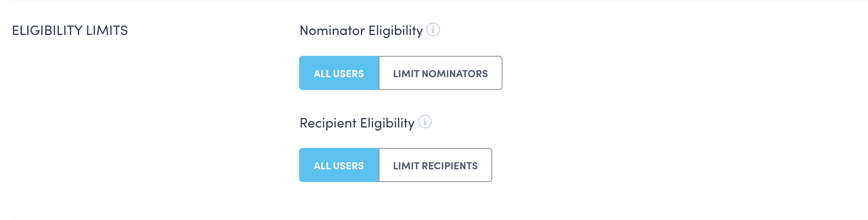Click the Eligibility Limits section heading
Screen dimensions: 868x220
click(70, 31)
